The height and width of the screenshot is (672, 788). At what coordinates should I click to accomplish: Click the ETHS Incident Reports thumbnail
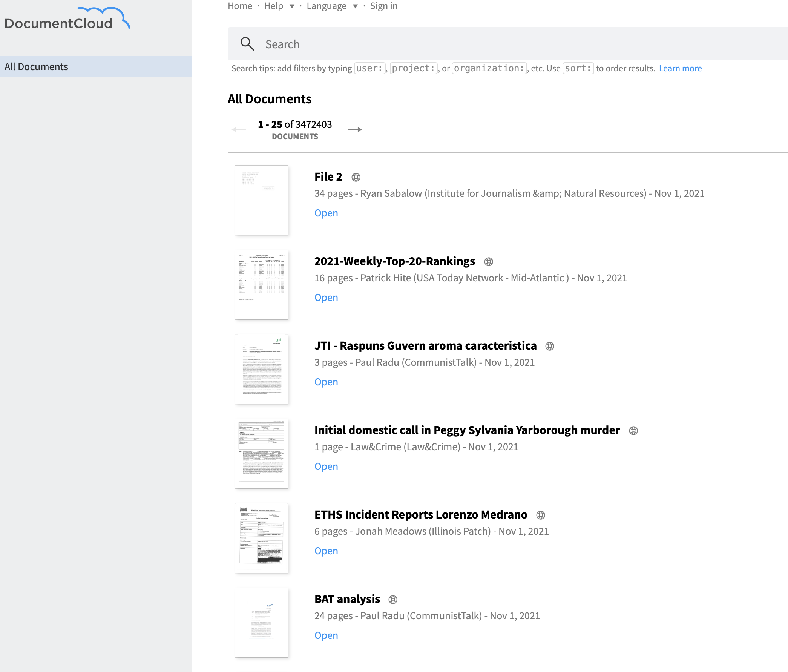[262, 538]
